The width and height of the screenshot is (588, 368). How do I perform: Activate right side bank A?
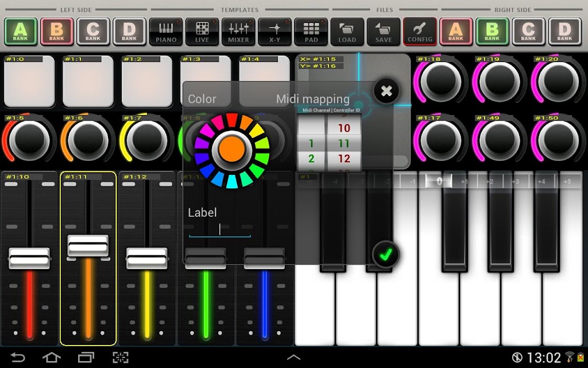455,32
